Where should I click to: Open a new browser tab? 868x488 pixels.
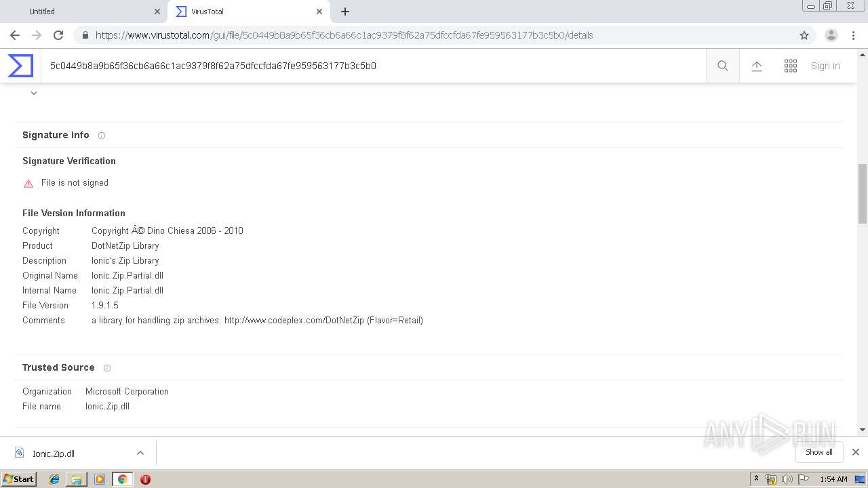coord(345,12)
